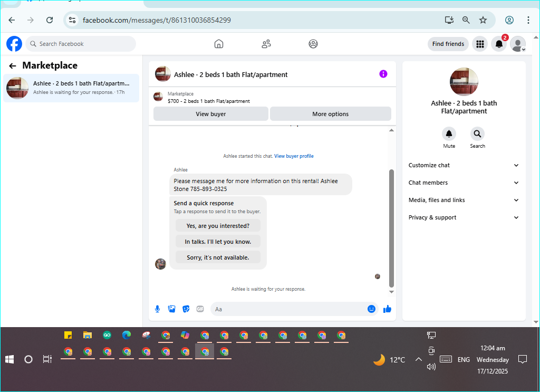Open Task View on the taskbar

(47, 360)
